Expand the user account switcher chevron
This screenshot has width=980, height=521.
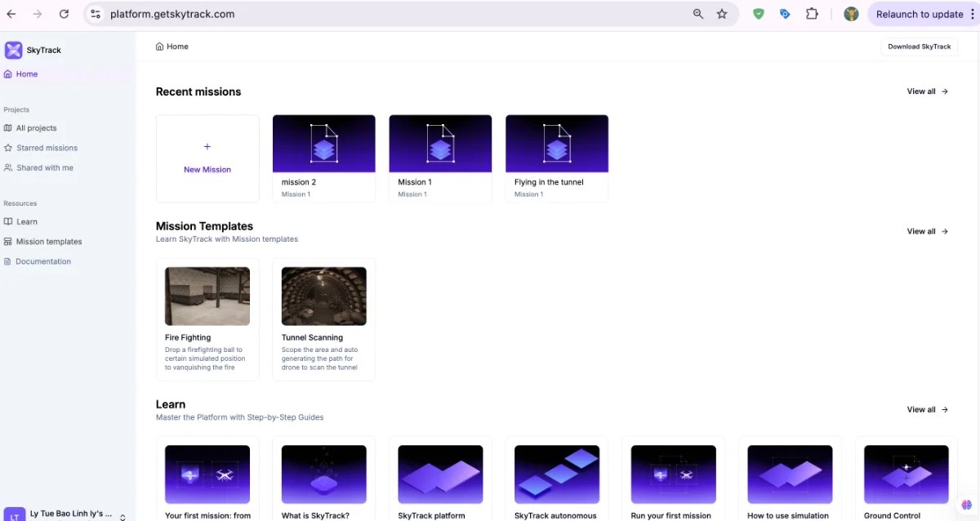point(122,517)
